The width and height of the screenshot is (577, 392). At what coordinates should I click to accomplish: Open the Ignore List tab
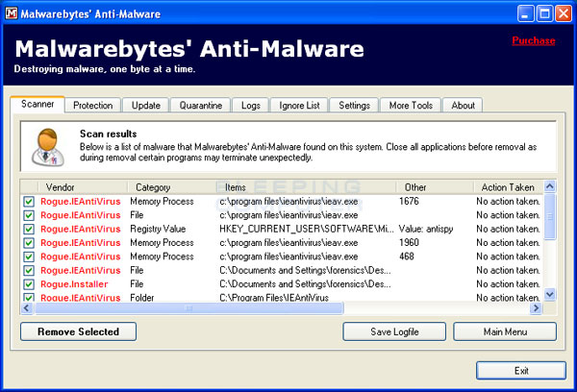pos(299,106)
